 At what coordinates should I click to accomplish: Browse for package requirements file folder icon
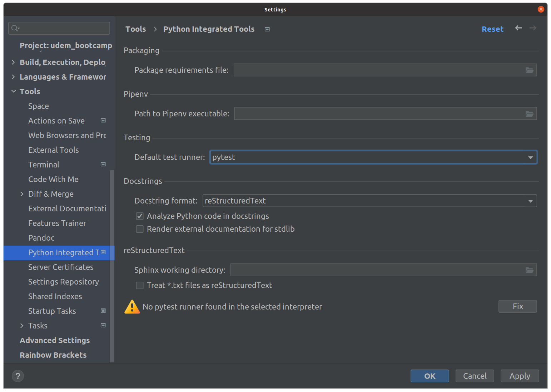(529, 70)
